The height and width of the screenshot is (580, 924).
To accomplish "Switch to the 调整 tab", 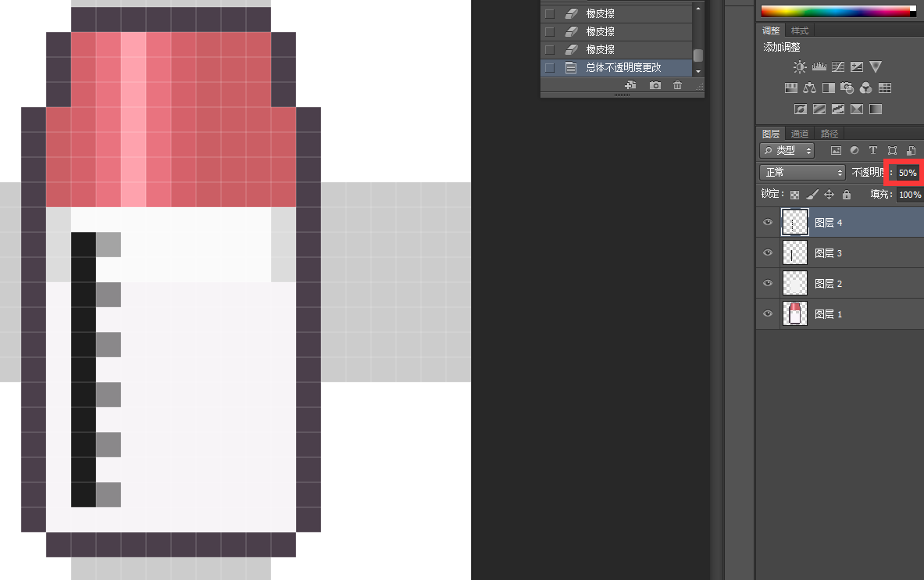I will [771, 30].
